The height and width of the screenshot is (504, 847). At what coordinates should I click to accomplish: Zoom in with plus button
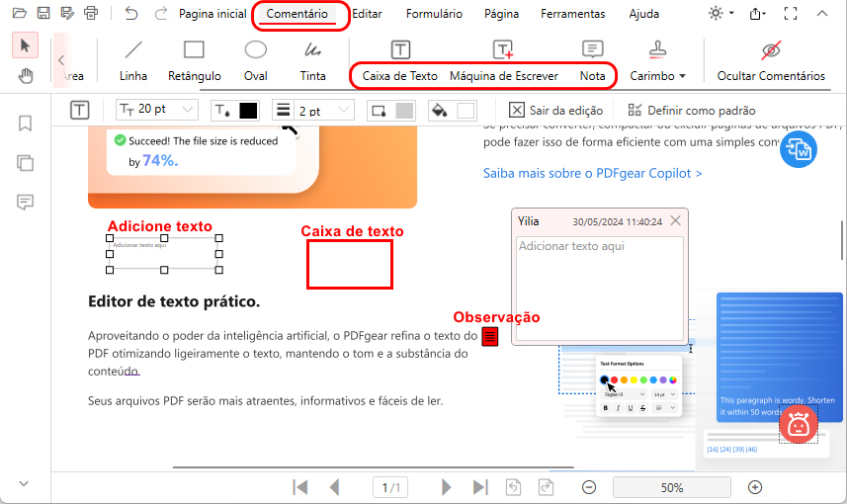[x=755, y=487]
